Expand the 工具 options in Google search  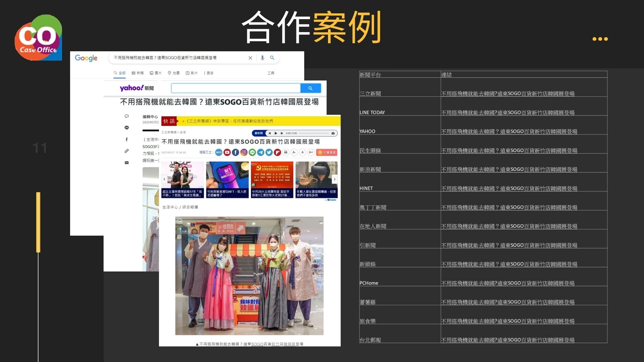coord(271,73)
